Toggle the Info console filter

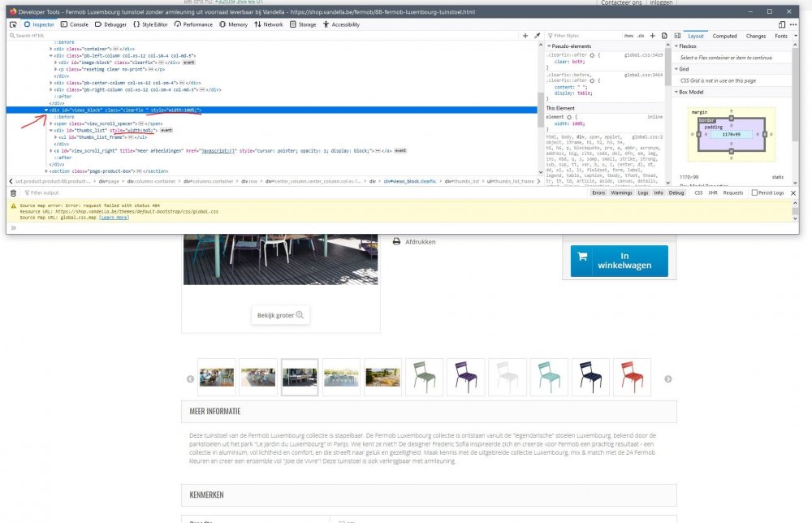tap(659, 192)
